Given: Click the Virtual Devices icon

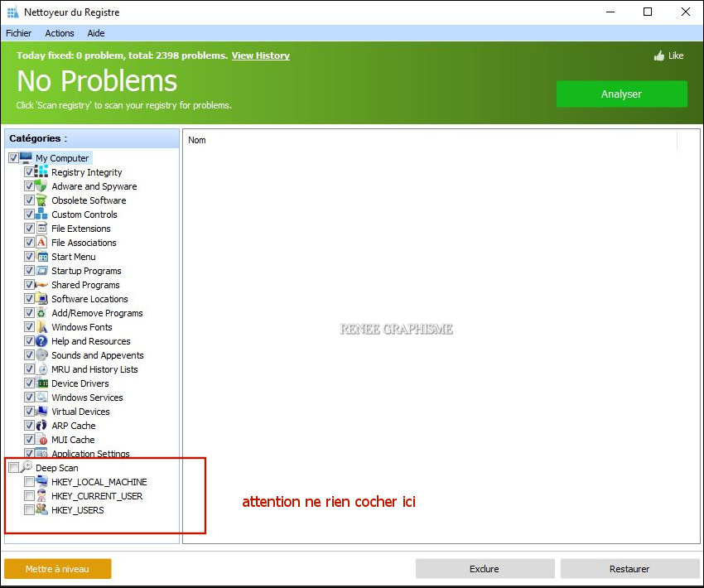Looking at the screenshot, I should [x=41, y=412].
